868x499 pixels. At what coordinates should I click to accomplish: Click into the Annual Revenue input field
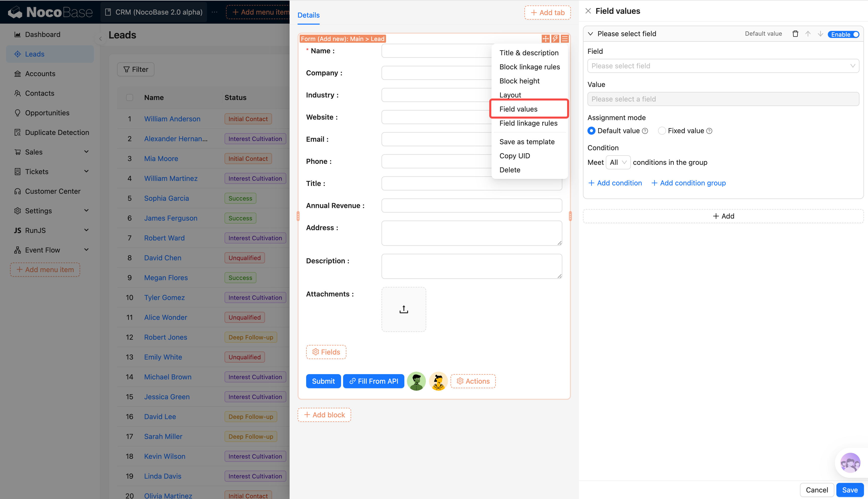[x=471, y=206]
